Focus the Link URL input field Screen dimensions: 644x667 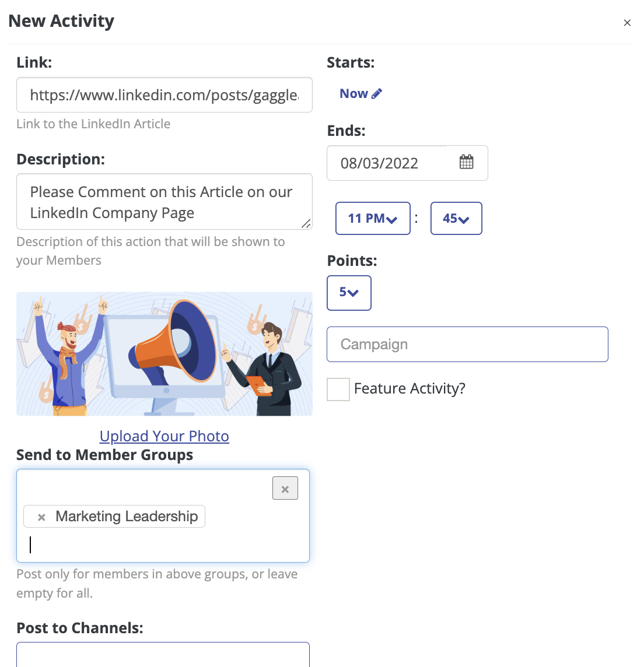pyautogui.click(x=164, y=95)
